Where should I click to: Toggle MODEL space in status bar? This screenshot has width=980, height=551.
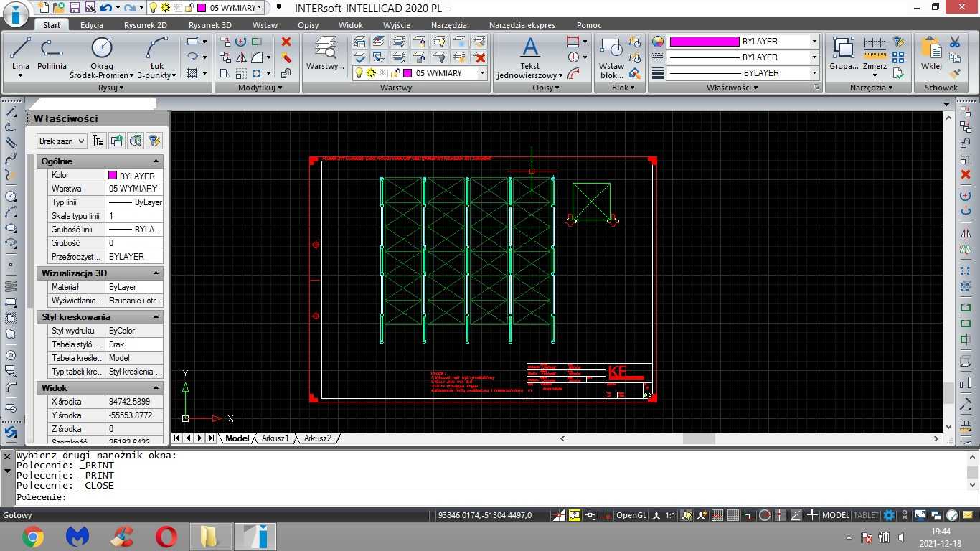pos(836,515)
